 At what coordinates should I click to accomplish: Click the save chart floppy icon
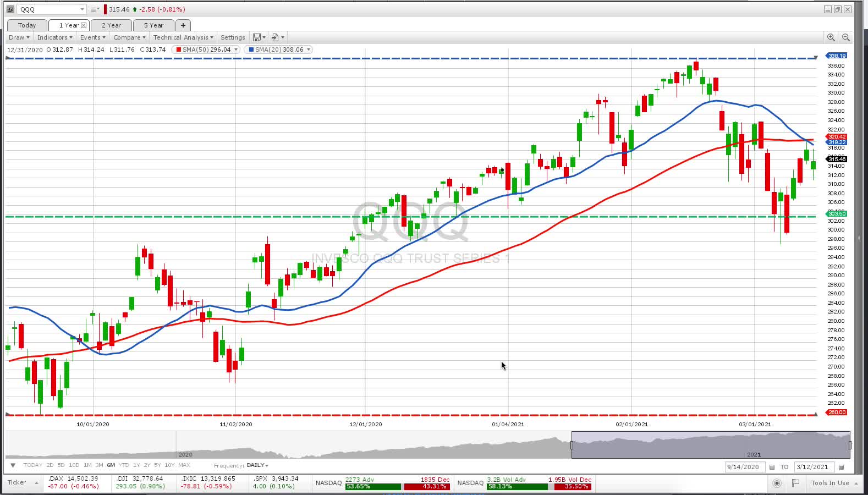(256, 37)
